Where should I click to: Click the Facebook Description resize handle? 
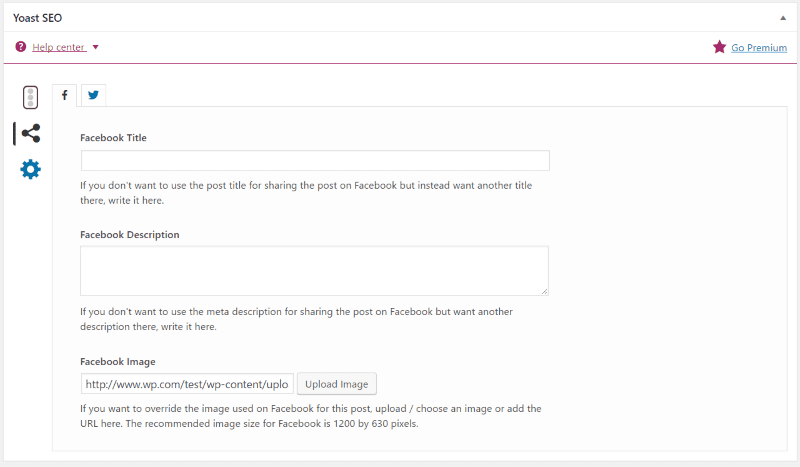click(x=544, y=291)
